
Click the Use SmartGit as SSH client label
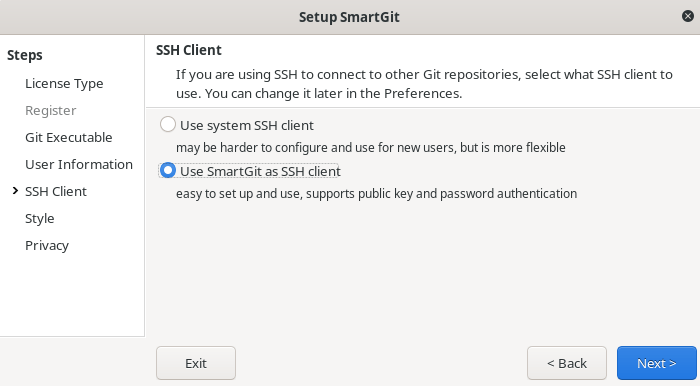260,171
